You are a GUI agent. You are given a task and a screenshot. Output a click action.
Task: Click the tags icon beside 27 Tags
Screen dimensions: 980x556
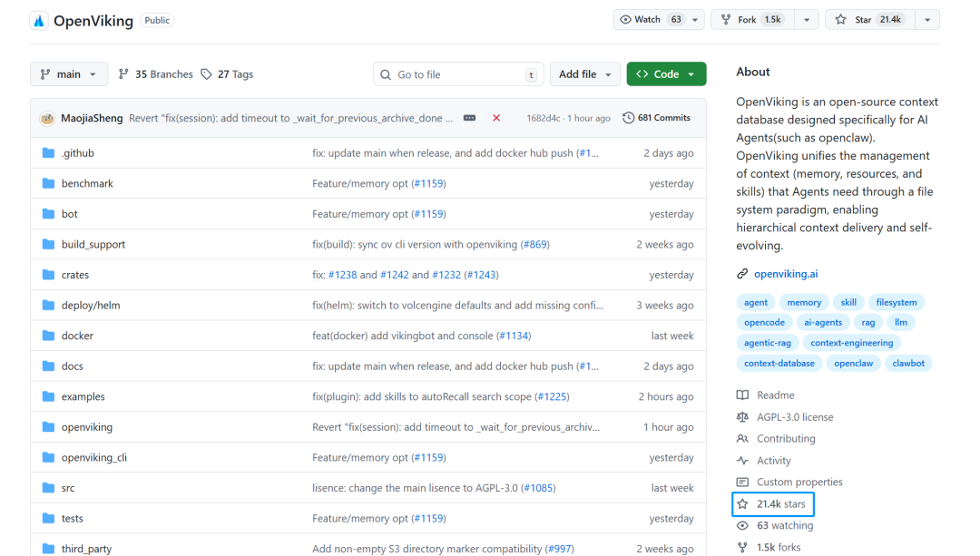click(x=207, y=74)
